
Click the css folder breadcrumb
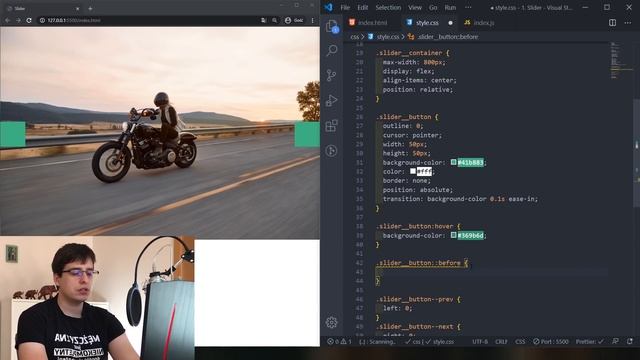point(354,37)
